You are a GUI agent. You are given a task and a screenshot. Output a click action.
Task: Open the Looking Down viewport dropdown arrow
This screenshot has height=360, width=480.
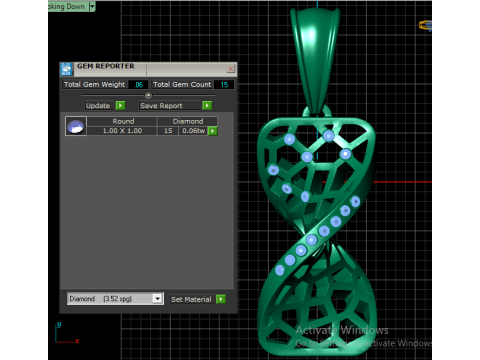pos(92,6)
